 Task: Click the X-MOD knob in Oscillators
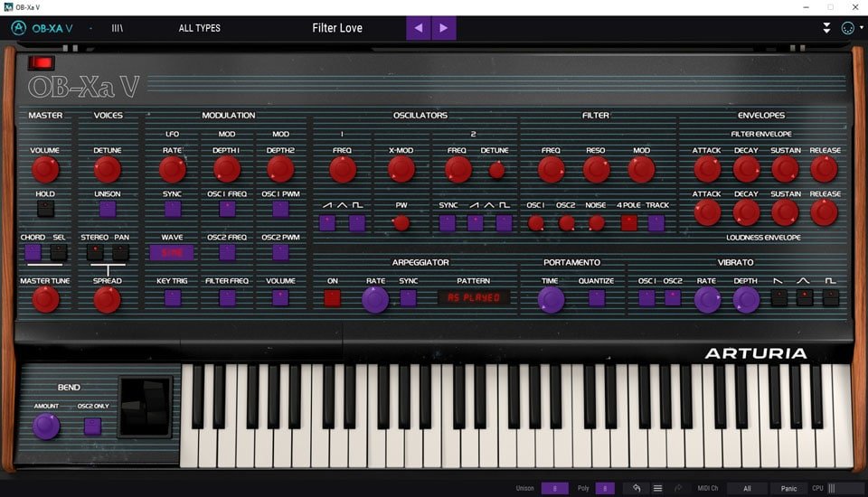(x=401, y=169)
